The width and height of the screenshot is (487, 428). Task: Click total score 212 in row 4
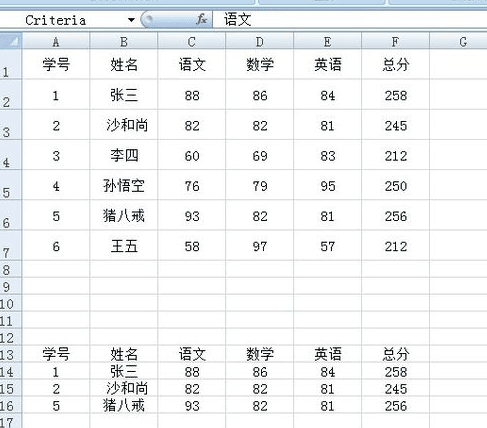pyautogui.click(x=396, y=156)
